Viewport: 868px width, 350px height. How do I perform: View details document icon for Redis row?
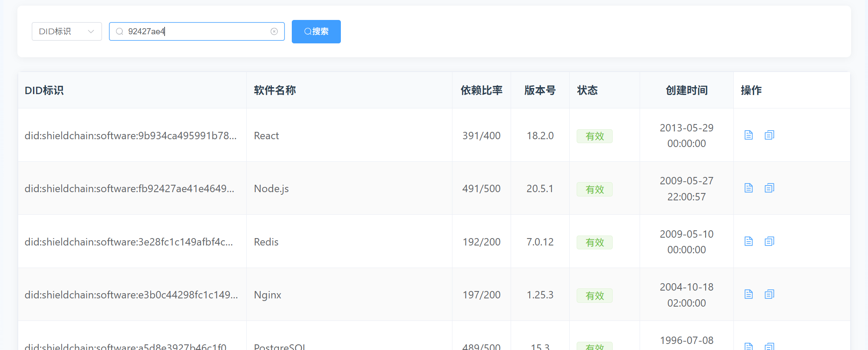click(x=749, y=242)
